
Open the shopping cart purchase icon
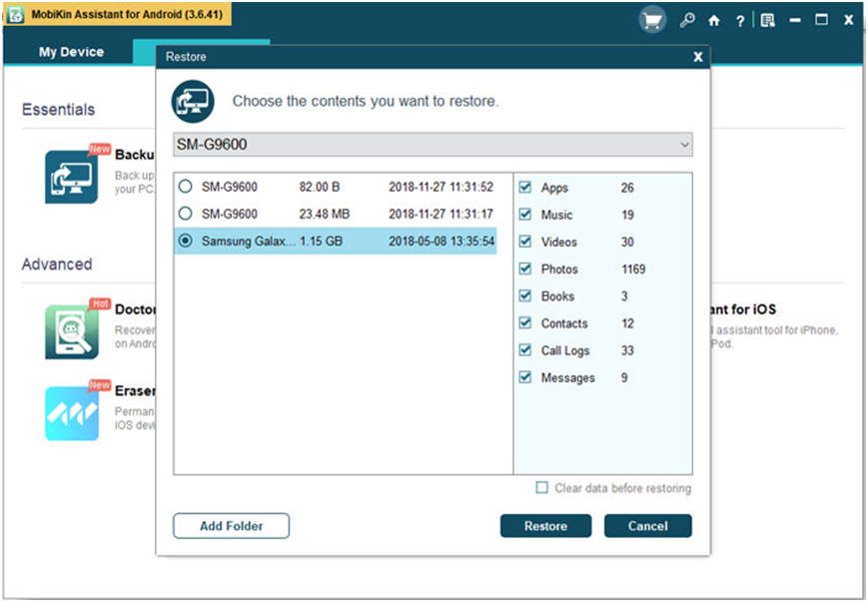click(x=652, y=20)
